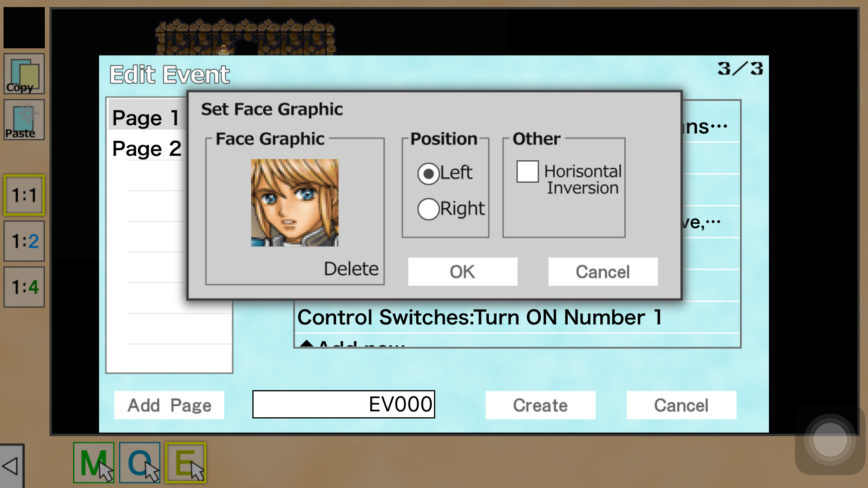Enable the Horisontal Inversion checkbox

(x=528, y=172)
